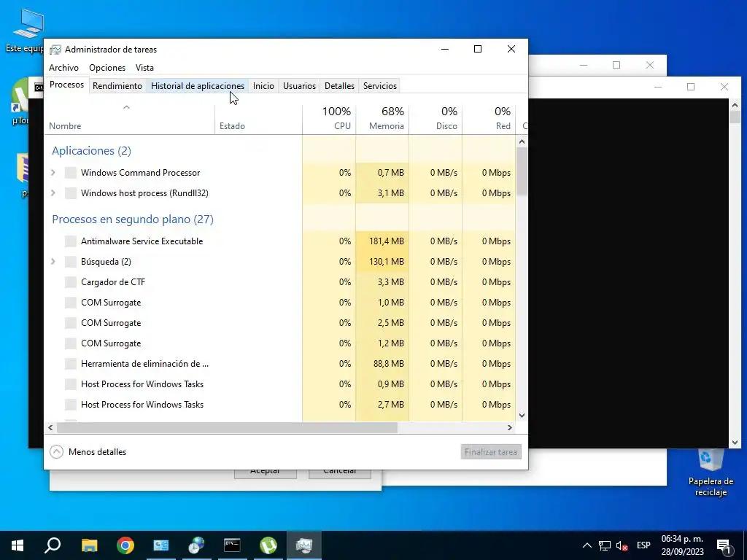Click Windows Command Processor process icon
This screenshot has height=560, width=747.
[71, 172]
